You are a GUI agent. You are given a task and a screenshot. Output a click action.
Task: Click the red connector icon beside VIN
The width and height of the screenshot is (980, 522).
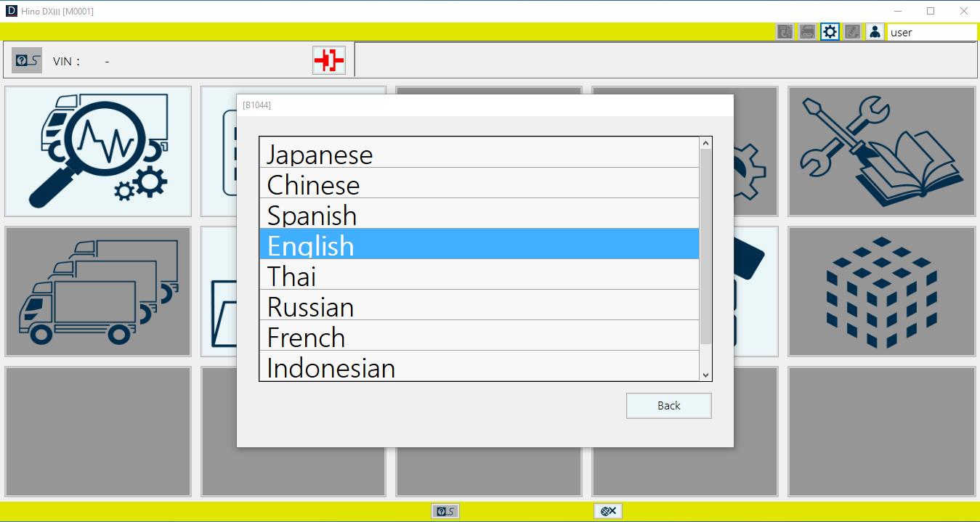pyautogui.click(x=329, y=60)
